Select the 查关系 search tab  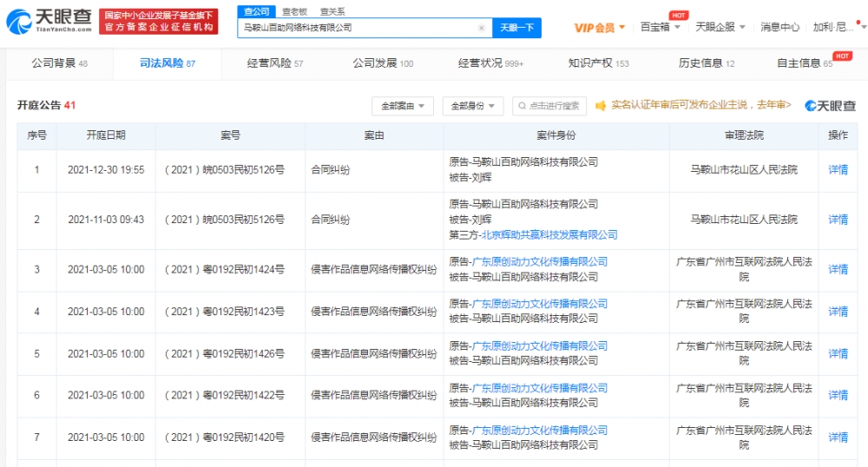tap(332, 11)
